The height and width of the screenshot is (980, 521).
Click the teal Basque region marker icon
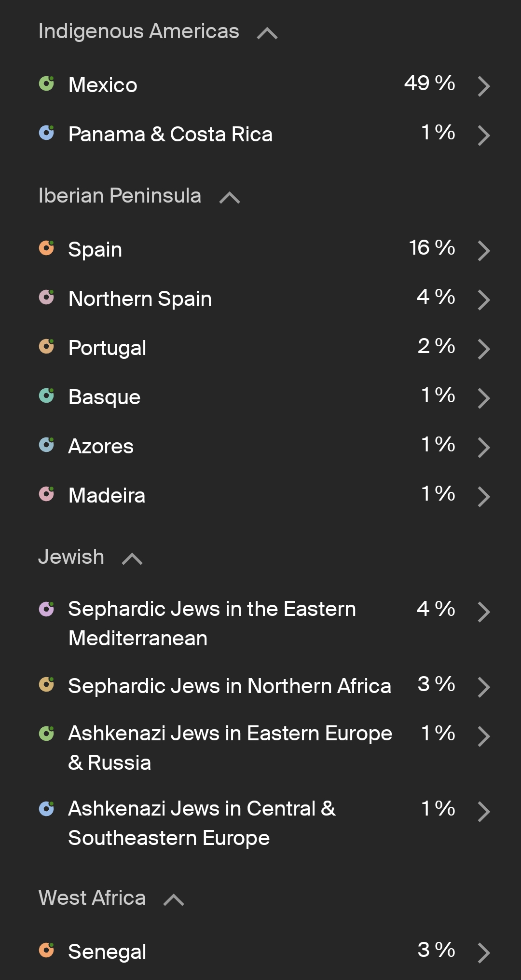[46, 396]
